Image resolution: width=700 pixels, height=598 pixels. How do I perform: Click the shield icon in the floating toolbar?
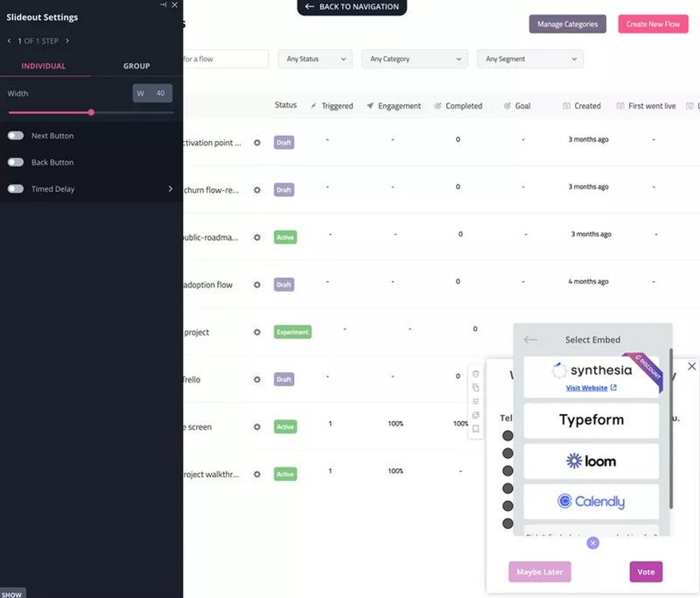[475, 373]
